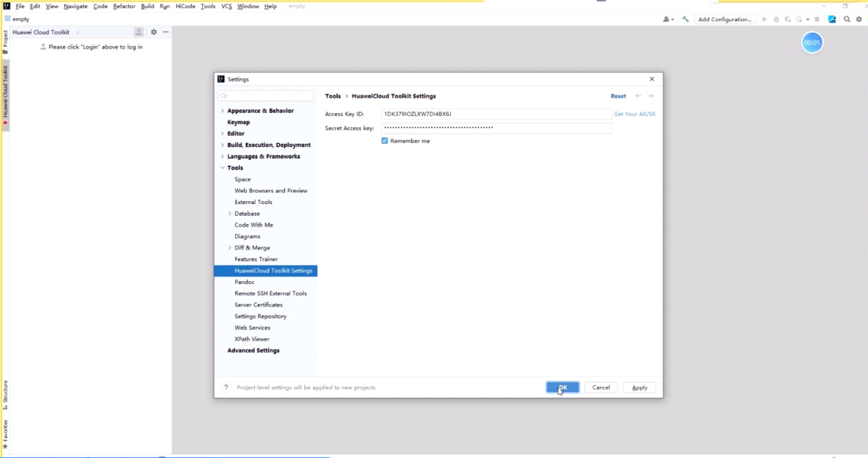
Task: Click the Reset link in Settings
Action: [619, 97]
